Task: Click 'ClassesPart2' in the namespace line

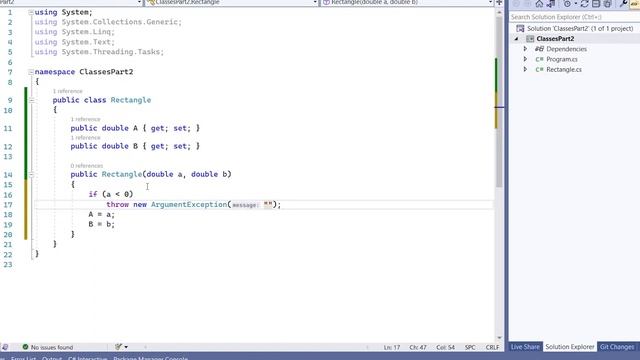Action: click(106, 72)
